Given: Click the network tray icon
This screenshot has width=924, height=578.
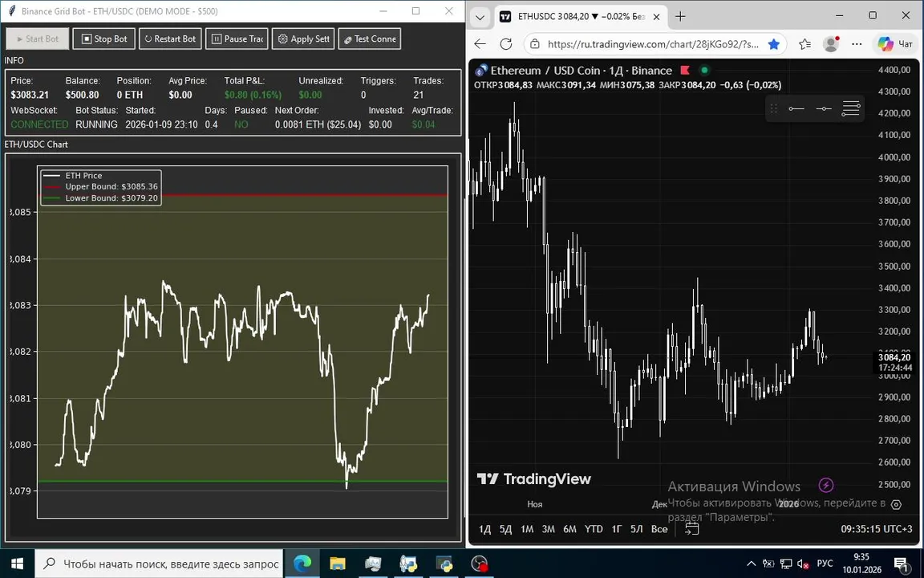Looking at the screenshot, I should point(785,564).
